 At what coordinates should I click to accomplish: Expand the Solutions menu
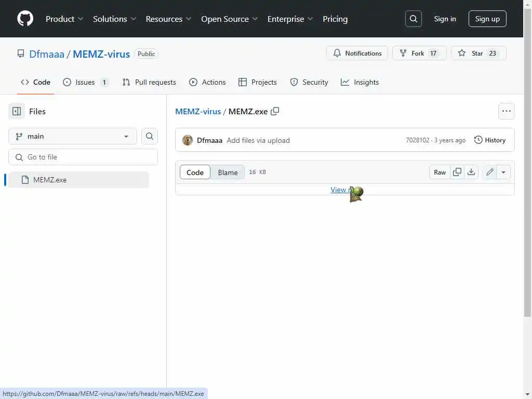coord(115,19)
